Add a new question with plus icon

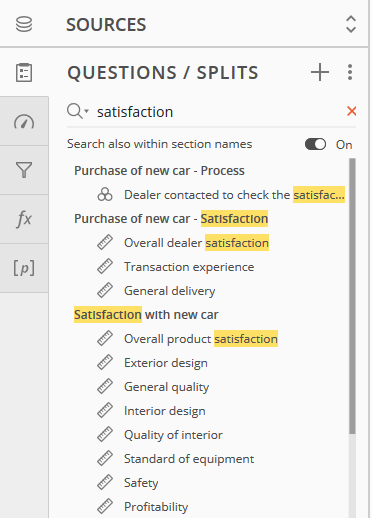coord(320,72)
